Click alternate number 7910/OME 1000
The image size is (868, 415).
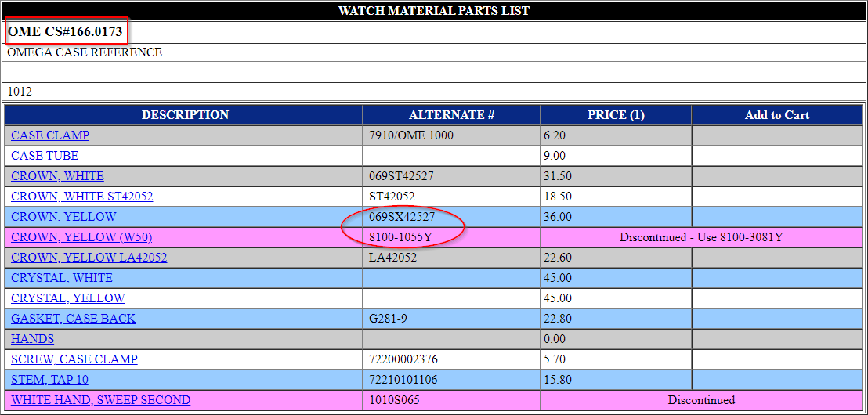[x=411, y=135]
